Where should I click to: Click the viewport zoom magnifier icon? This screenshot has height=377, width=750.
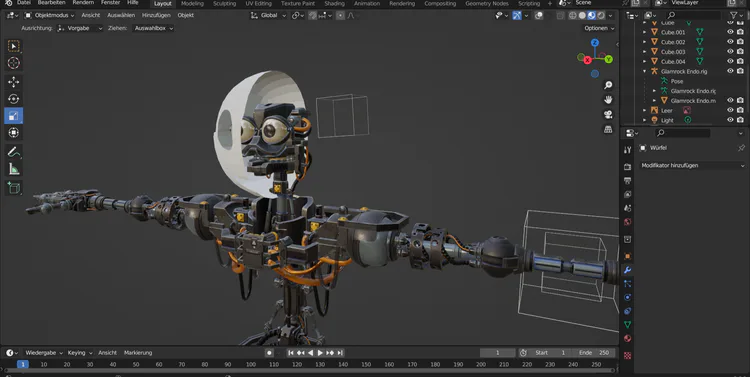pos(608,85)
